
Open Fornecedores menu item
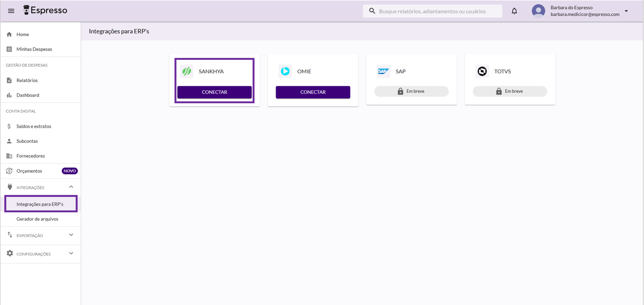(x=40, y=156)
